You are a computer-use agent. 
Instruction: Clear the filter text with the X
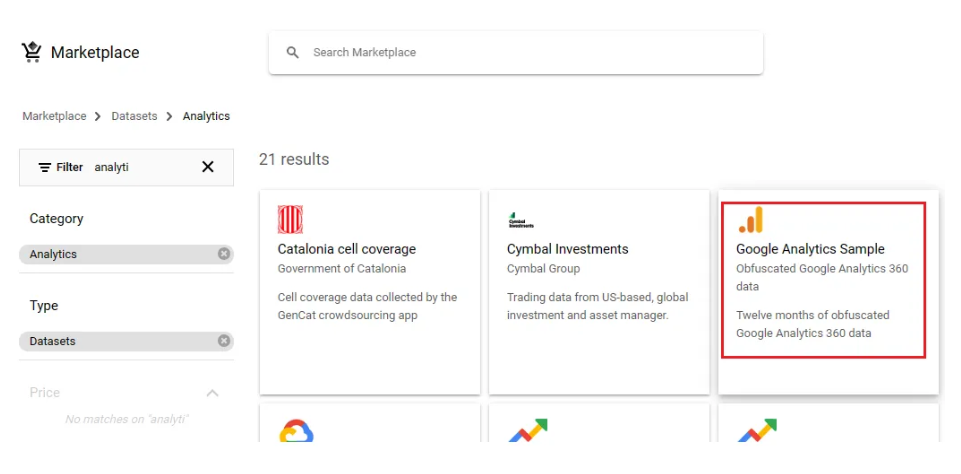click(x=208, y=167)
